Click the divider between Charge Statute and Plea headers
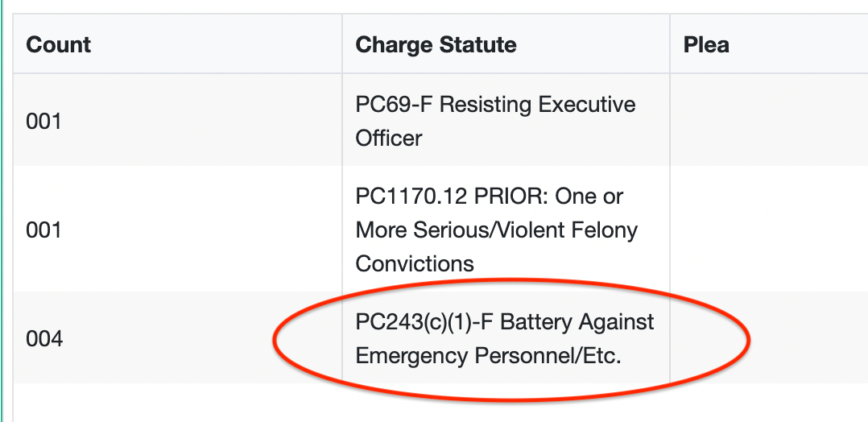868x422 pixels. (x=670, y=44)
